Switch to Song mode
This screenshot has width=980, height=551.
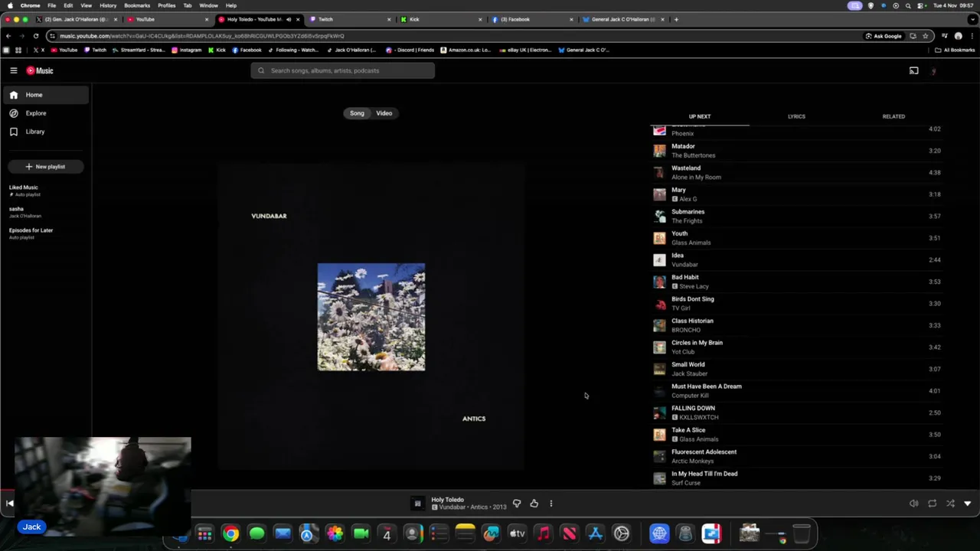(357, 113)
